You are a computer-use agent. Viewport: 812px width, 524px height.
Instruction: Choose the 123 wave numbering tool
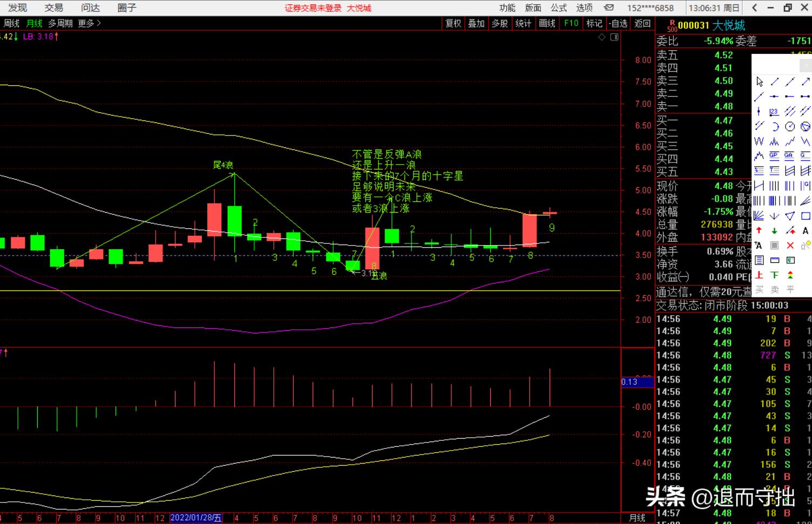tap(774, 112)
